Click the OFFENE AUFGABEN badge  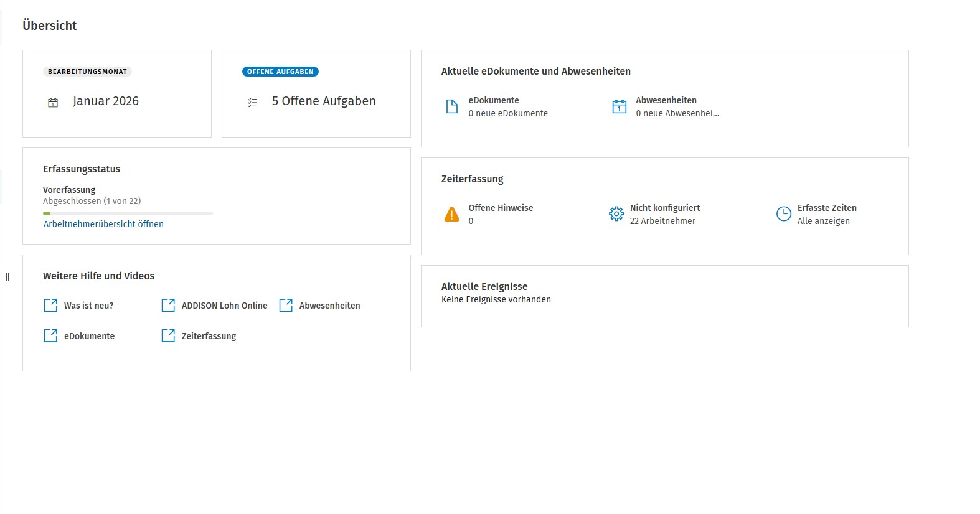coord(280,72)
